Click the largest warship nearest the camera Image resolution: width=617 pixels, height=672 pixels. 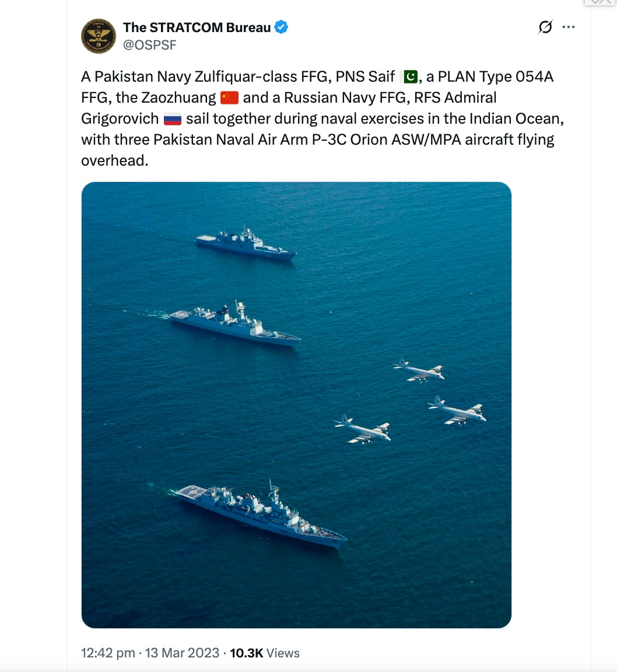point(262,514)
